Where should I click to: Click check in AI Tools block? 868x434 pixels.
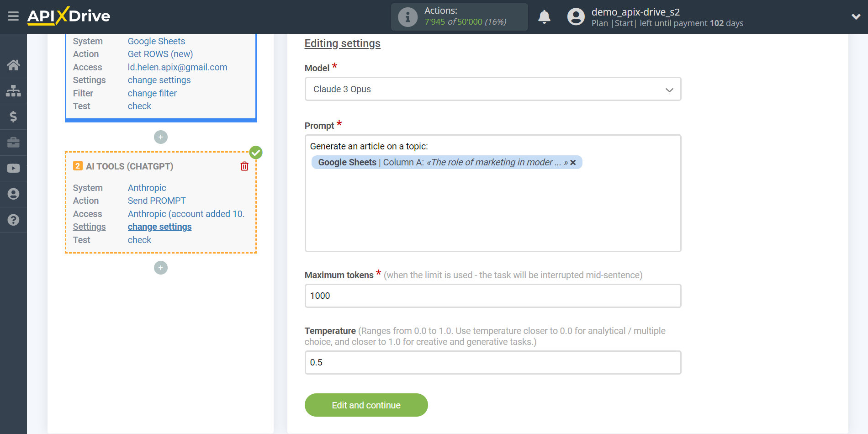[x=139, y=240]
